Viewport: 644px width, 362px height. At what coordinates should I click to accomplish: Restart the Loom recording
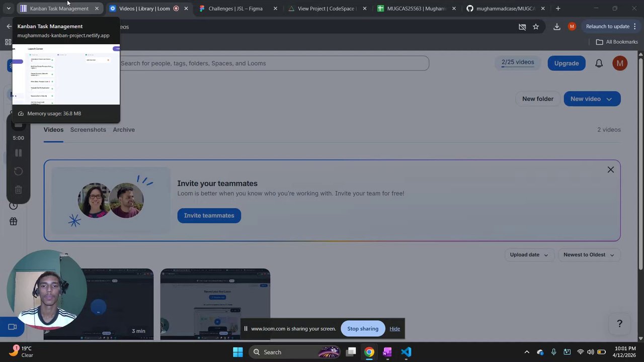pyautogui.click(x=18, y=171)
